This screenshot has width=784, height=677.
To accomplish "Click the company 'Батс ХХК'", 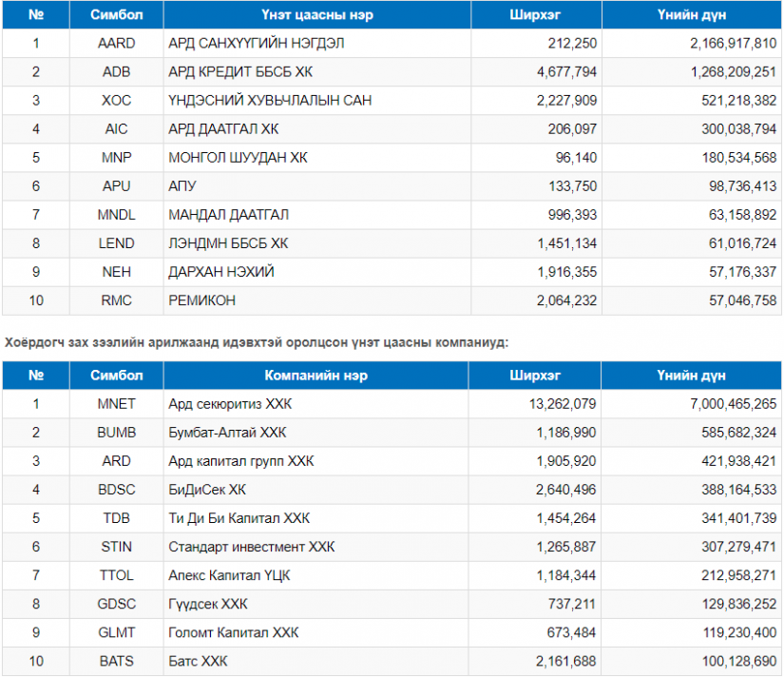I will (x=198, y=661).
